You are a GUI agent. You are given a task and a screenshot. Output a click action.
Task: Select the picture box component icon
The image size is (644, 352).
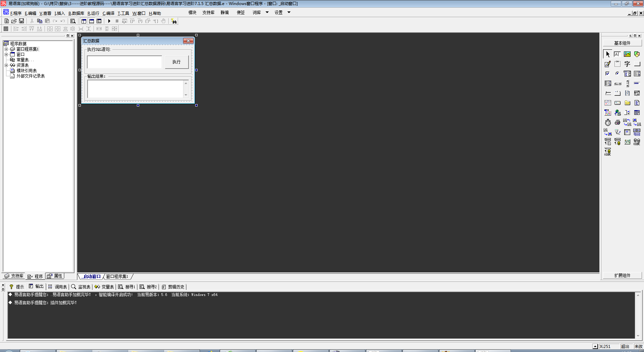point(627,54)
